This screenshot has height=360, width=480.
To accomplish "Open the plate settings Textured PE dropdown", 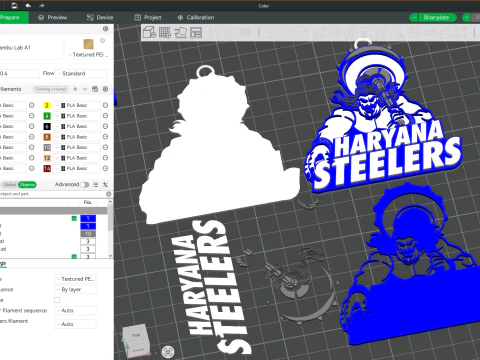I will coord(75,279).
